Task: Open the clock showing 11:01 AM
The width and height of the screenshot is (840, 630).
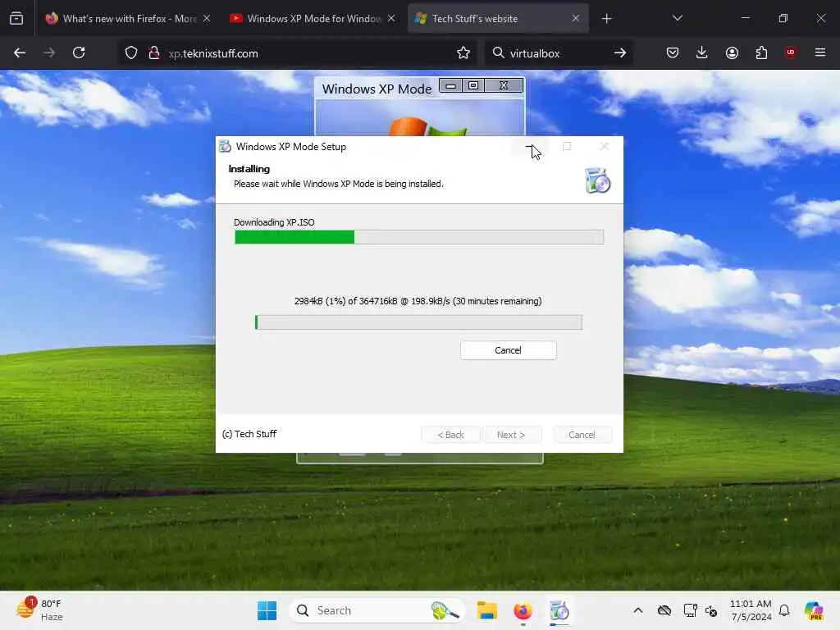Action: [x=751, y=610]
